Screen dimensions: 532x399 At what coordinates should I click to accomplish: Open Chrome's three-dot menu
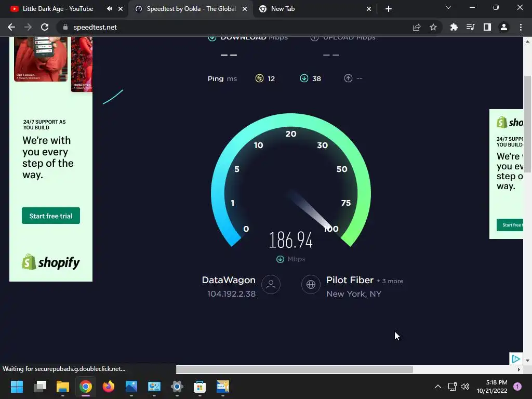521,27
